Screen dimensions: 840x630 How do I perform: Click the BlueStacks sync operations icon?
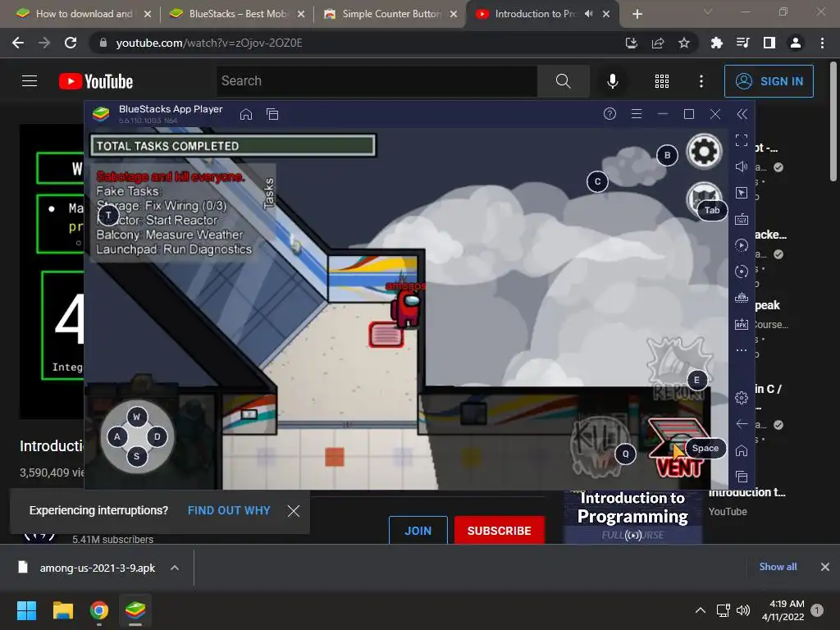pos(742,272)
